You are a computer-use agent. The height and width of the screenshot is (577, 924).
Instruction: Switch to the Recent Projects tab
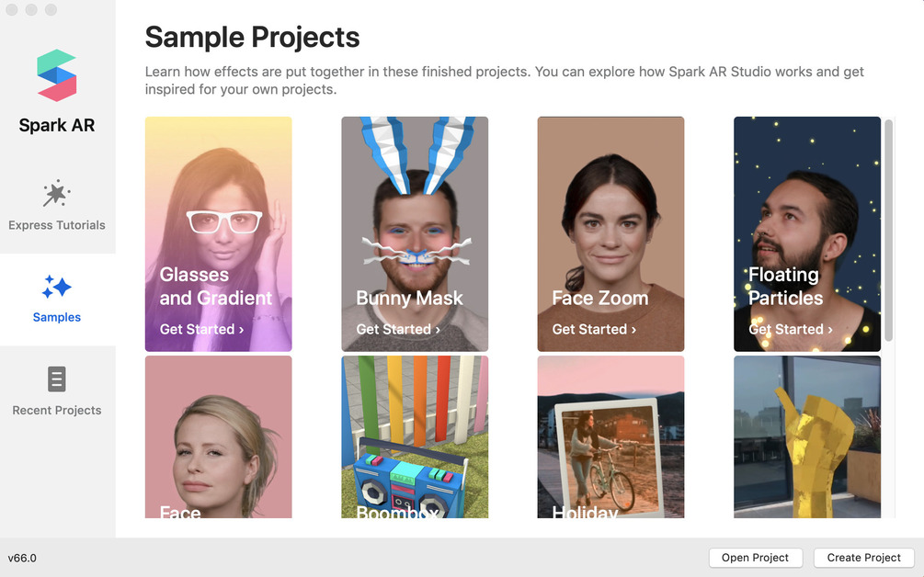click(x=57, y=392)
